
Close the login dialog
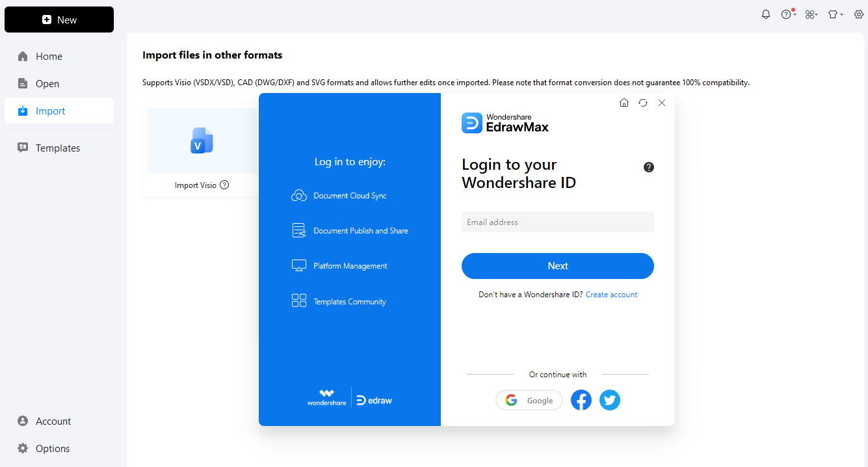click(x=662, y=103)
